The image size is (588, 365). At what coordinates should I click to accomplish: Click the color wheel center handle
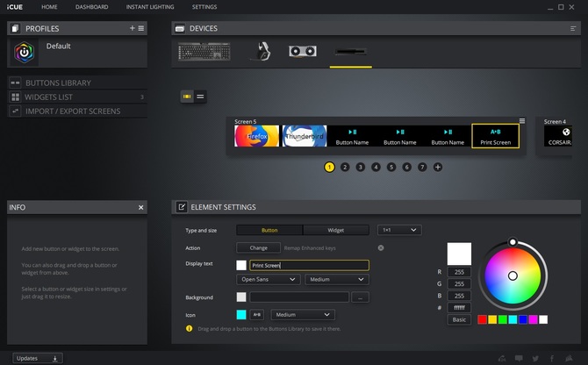(513, 276)
